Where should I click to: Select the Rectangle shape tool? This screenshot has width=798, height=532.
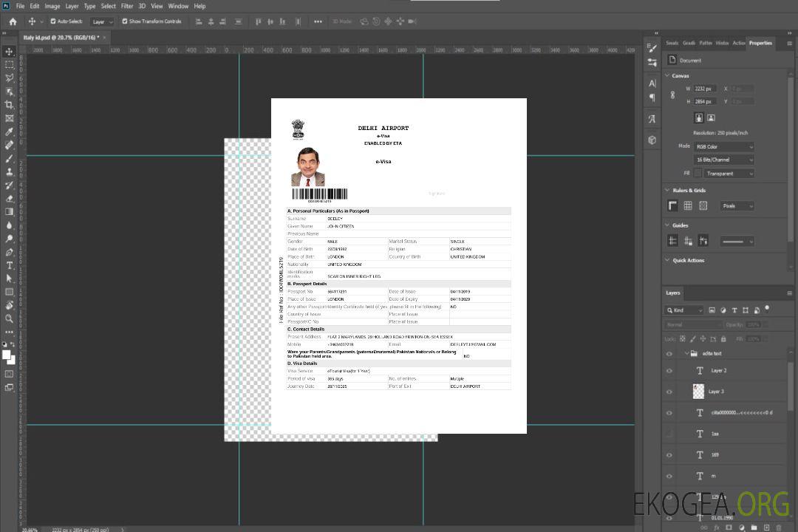9,292
